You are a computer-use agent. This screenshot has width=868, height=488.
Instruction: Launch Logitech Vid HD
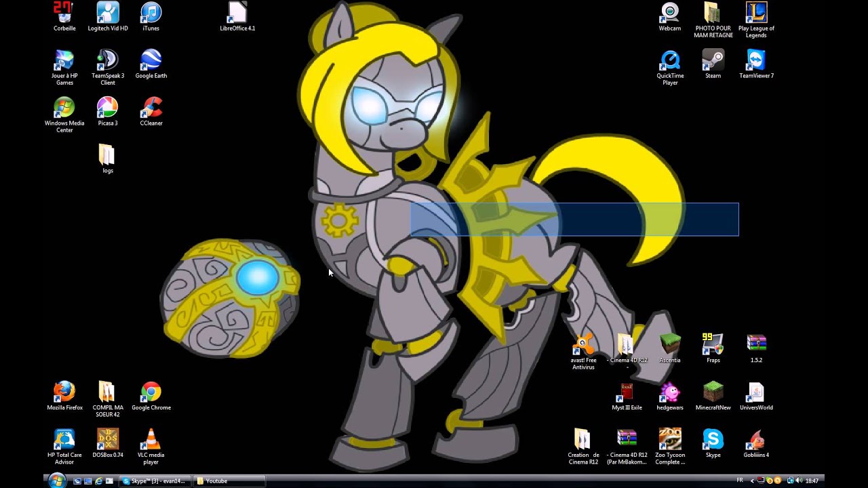(x=108, y=17)
